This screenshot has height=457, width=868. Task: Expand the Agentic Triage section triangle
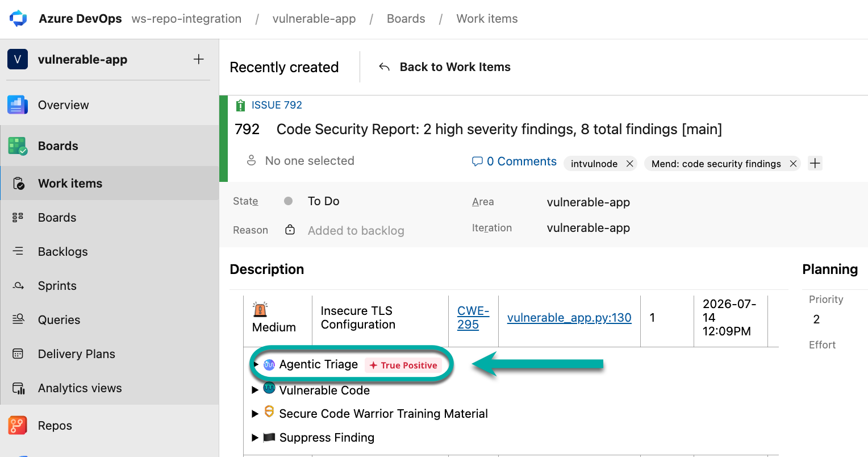[256, 364]
